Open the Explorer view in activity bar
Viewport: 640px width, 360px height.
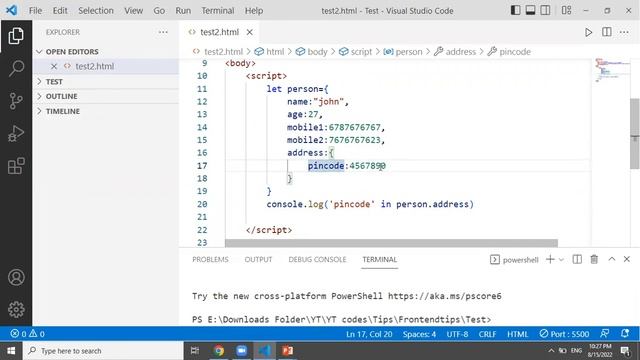[16, 36]
